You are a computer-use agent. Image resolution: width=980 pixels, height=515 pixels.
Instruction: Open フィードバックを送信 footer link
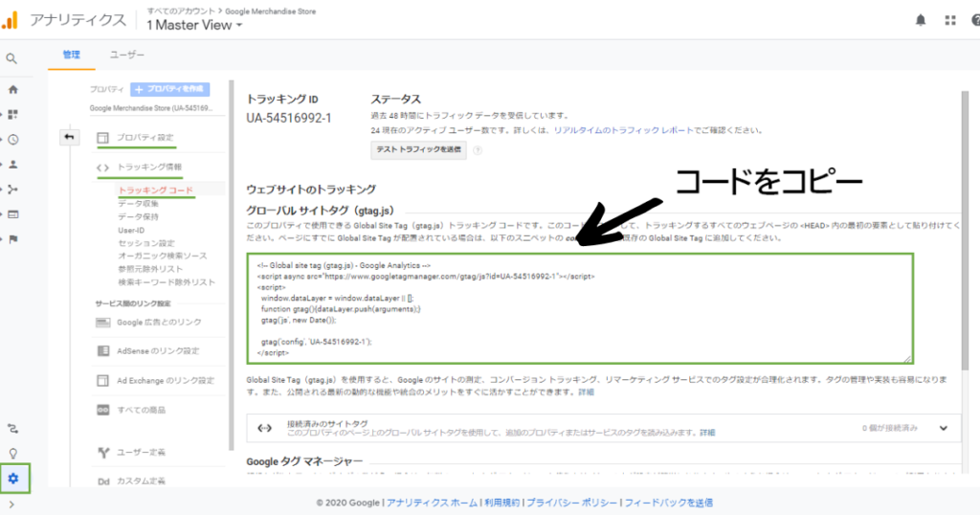(669, 503)
